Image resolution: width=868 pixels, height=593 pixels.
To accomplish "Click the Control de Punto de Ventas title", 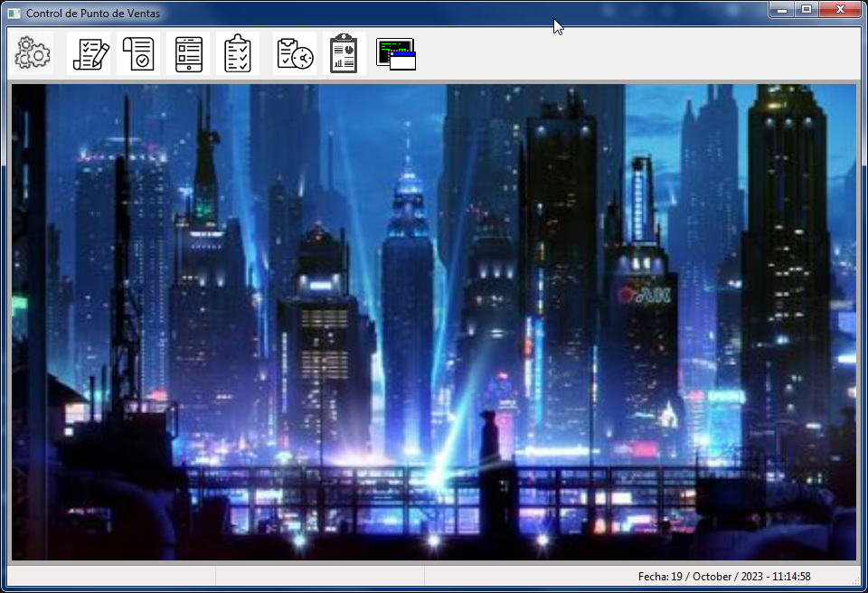I will point(93,14).
